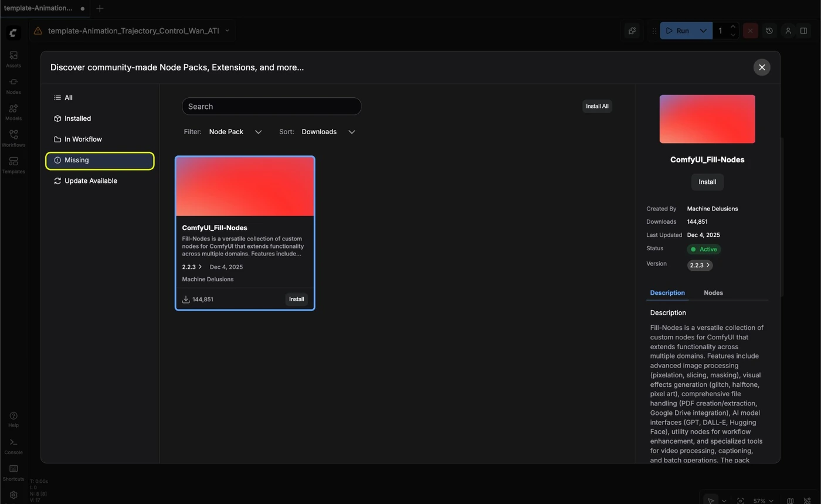
Task: Expand the Run button options arrow
Action: pos(703,30)
